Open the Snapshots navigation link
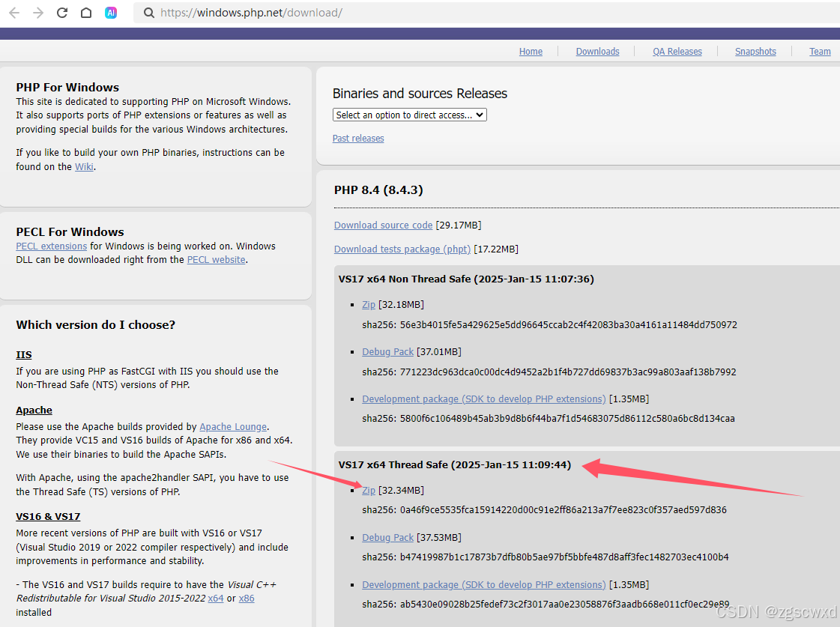The image size is (840, 627). (755, 52)
